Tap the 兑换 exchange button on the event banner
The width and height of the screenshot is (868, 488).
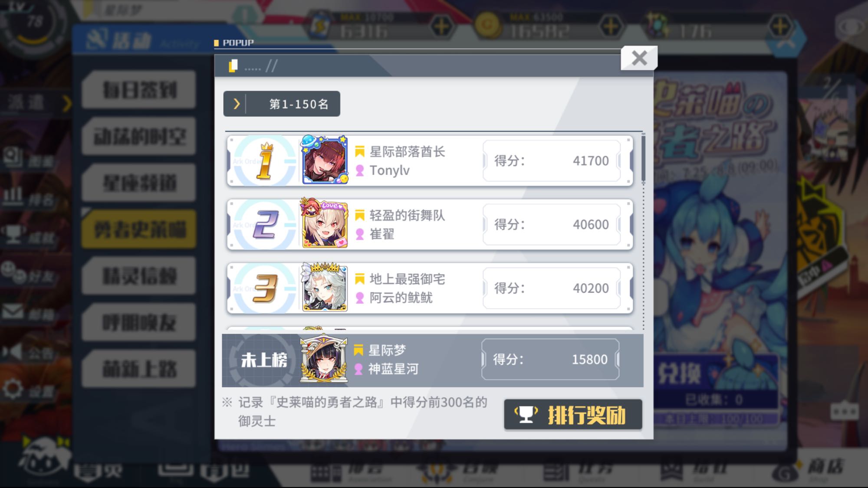pyautogui.click(x=679, y=373)
